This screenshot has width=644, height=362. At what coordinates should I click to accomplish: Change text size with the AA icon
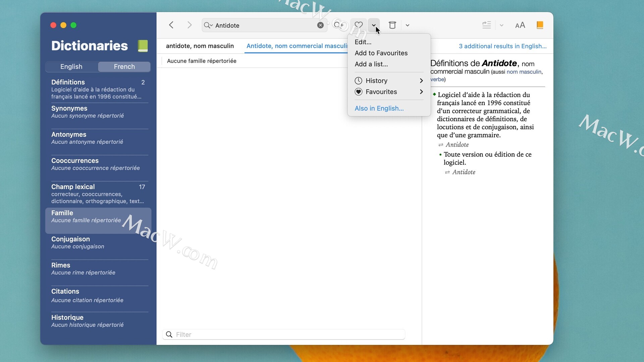[520, 25]
